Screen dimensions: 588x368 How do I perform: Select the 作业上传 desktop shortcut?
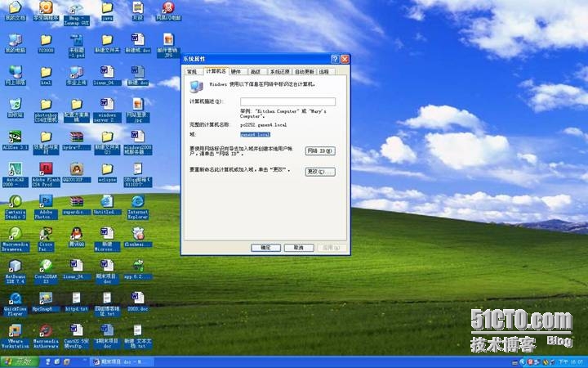77,75
